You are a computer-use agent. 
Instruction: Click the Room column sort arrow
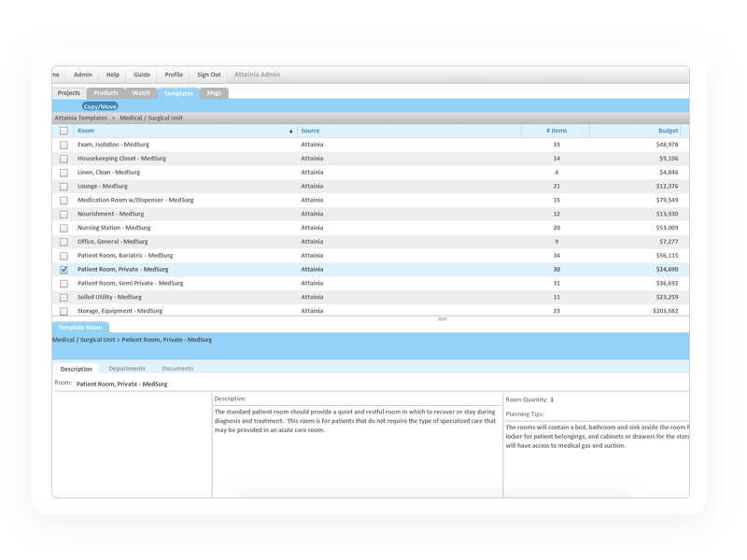[291, 131]
